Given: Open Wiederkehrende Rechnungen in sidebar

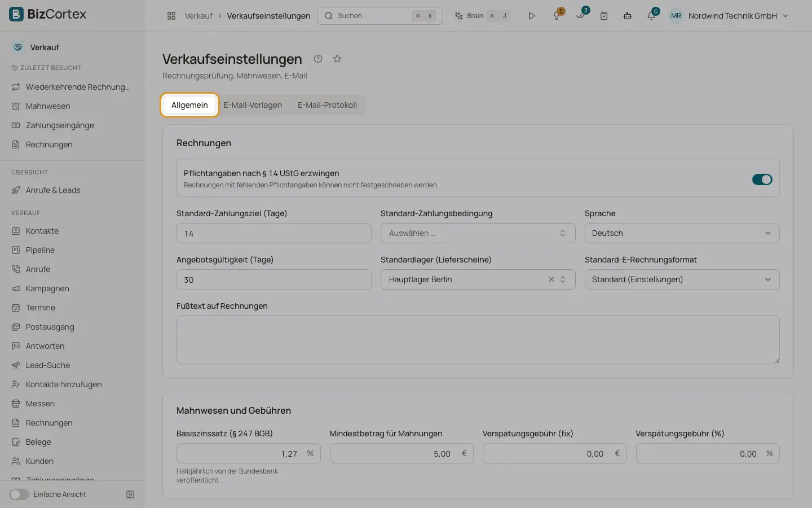Looking at the screenshot, I should pyautogui.click(x=72, y=87).
